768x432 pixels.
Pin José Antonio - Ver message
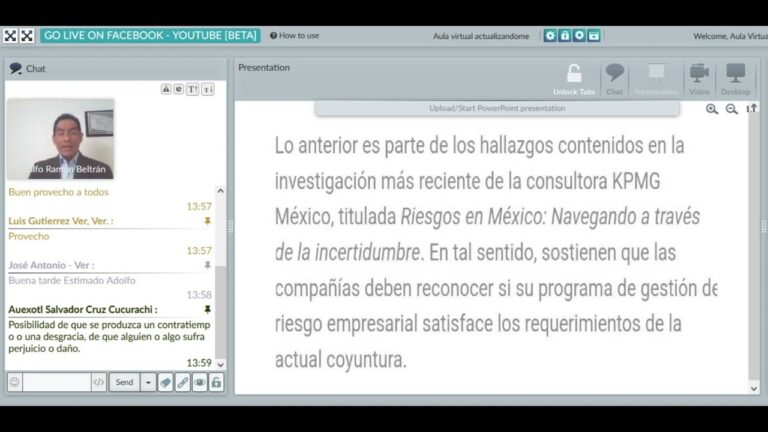pyautogui.click(x=208, y=265)
